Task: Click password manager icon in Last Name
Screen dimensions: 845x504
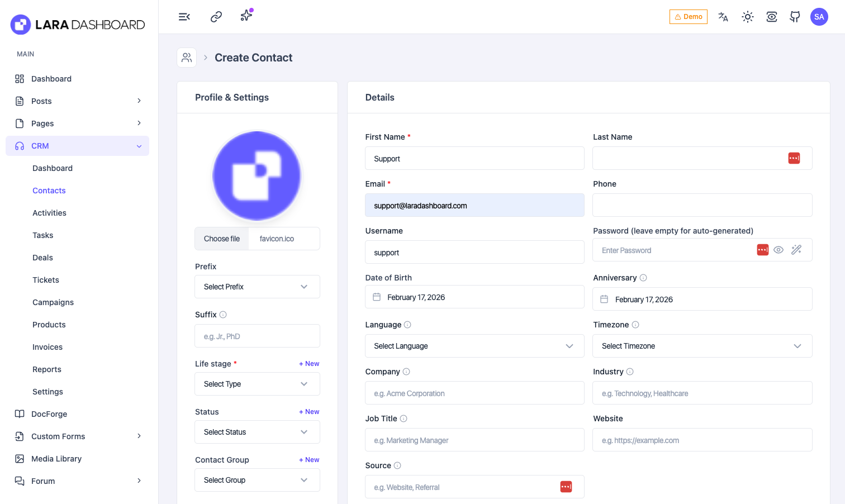Action: click(x=794, y=158)
